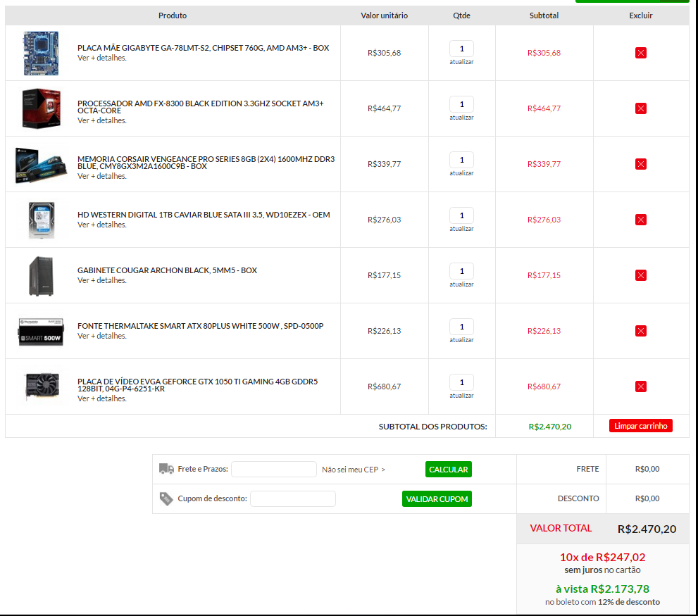This screenshot has width=698, height=616.
Task: Delete the Western Digital 1TB HD item
Action: click(640, 220)
